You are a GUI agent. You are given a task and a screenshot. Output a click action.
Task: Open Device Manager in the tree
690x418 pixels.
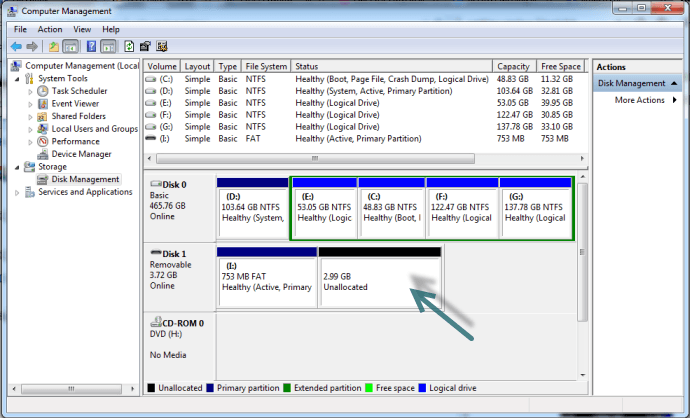(x=81, y=154)
